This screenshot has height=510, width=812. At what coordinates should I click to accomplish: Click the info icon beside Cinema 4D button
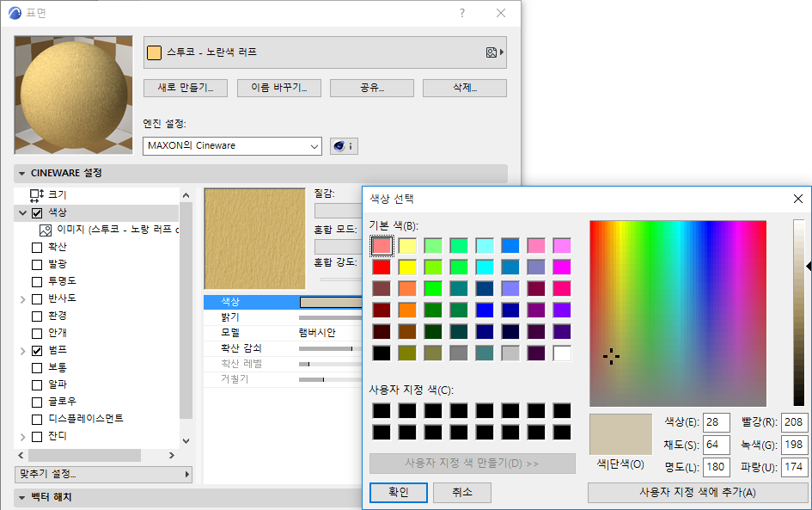351,145
